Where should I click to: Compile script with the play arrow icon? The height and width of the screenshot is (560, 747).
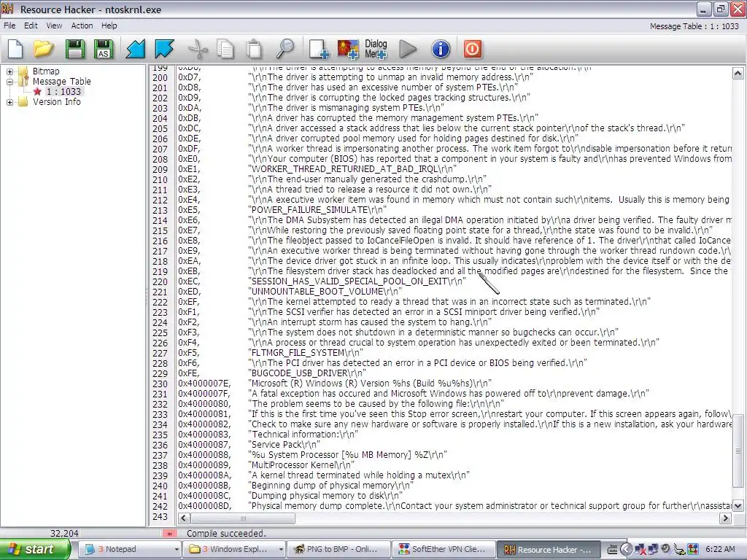(408, 49)
